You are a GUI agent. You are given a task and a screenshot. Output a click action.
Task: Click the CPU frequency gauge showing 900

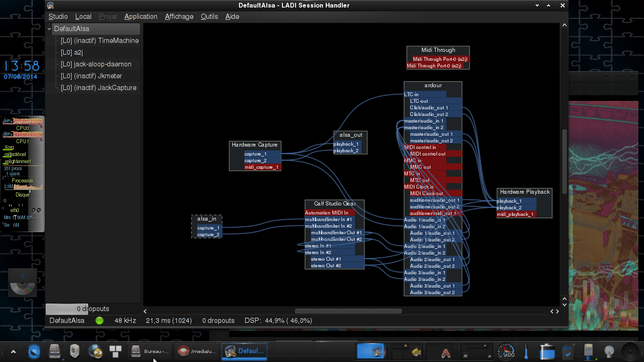[506, 351]
